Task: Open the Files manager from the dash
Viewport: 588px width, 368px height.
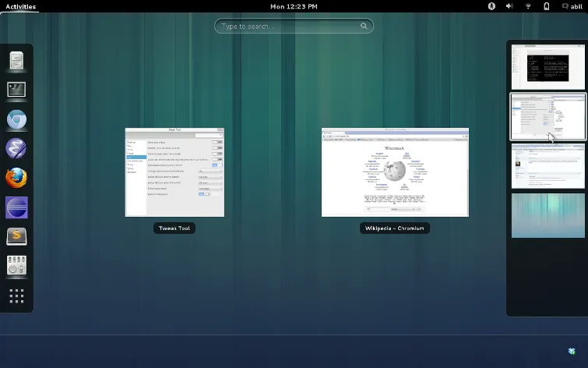Action: [16, 61]
